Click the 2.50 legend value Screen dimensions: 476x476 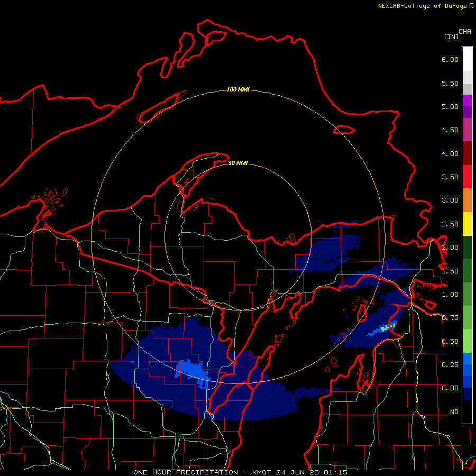coord(450,224)
